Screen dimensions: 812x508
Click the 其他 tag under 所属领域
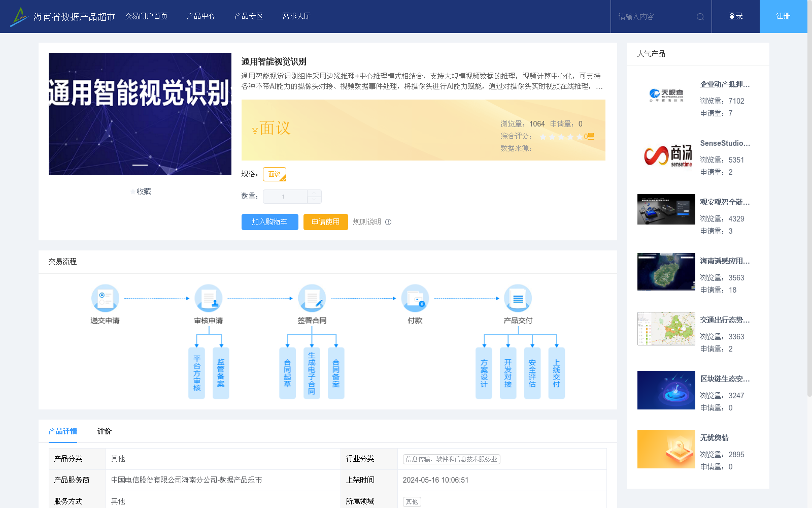(412, 502)
